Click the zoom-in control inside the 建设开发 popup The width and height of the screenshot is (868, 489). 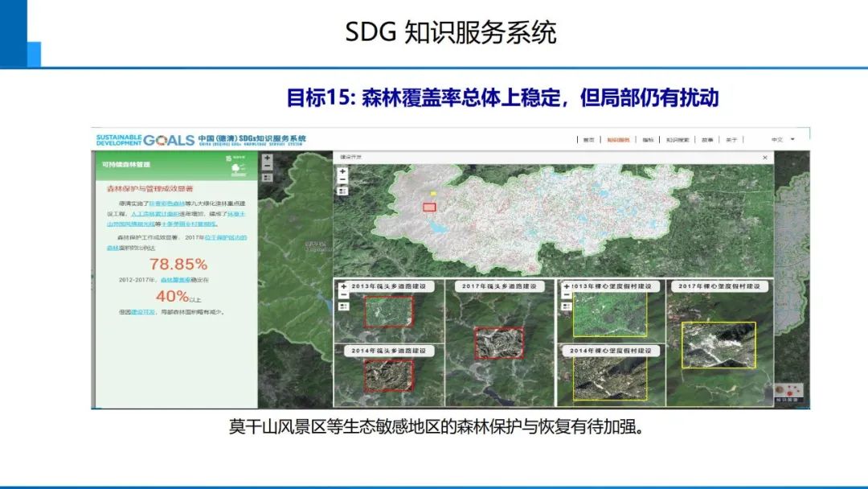(342, 171)
